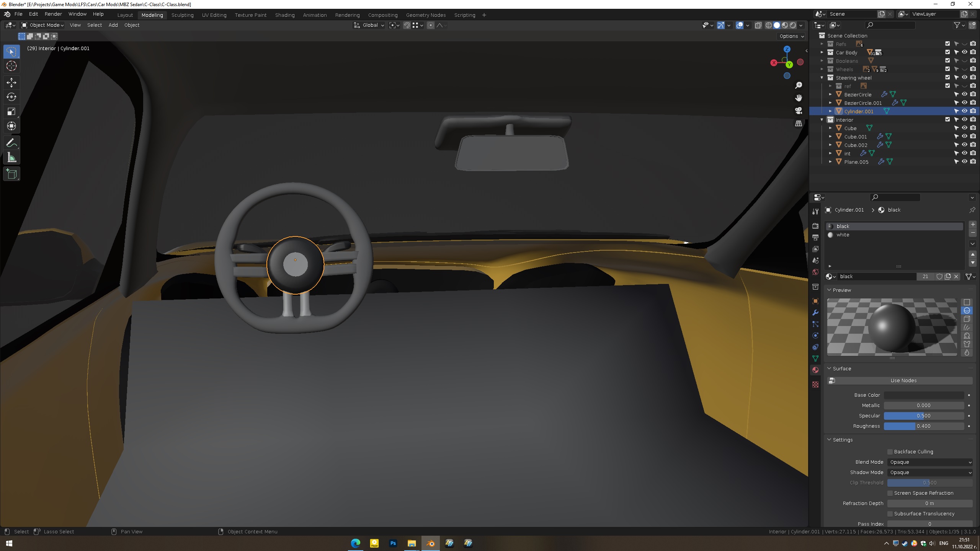Open Blender from the Windows taskbar
Screen dimensions: 980x551
pyautogui.click(x=430, y=543)
